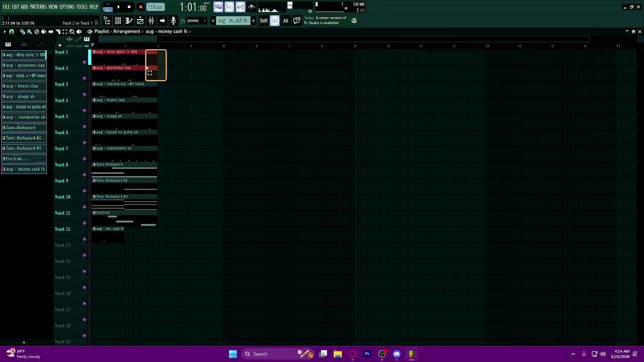Select the Playback speaker tool

[79, 32]
